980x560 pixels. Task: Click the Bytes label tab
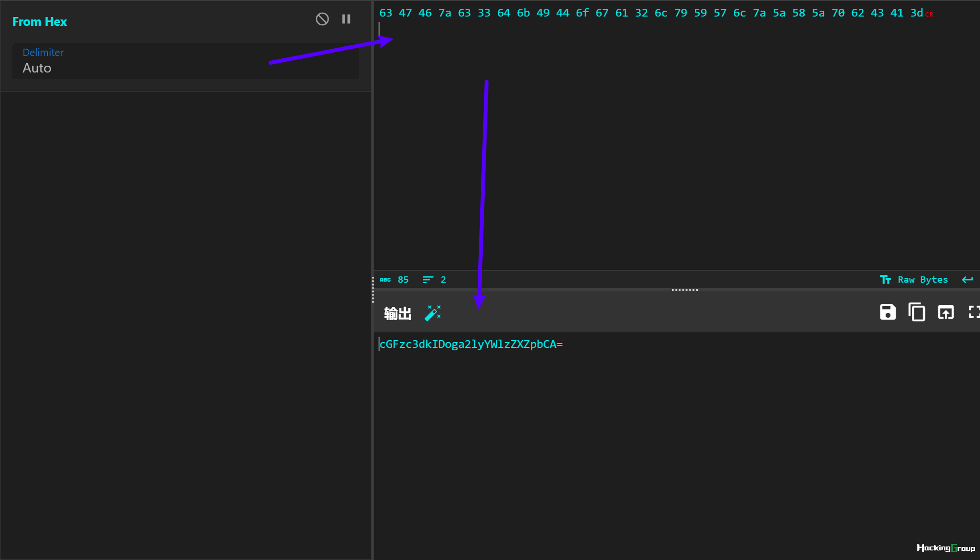pos(936,280)
